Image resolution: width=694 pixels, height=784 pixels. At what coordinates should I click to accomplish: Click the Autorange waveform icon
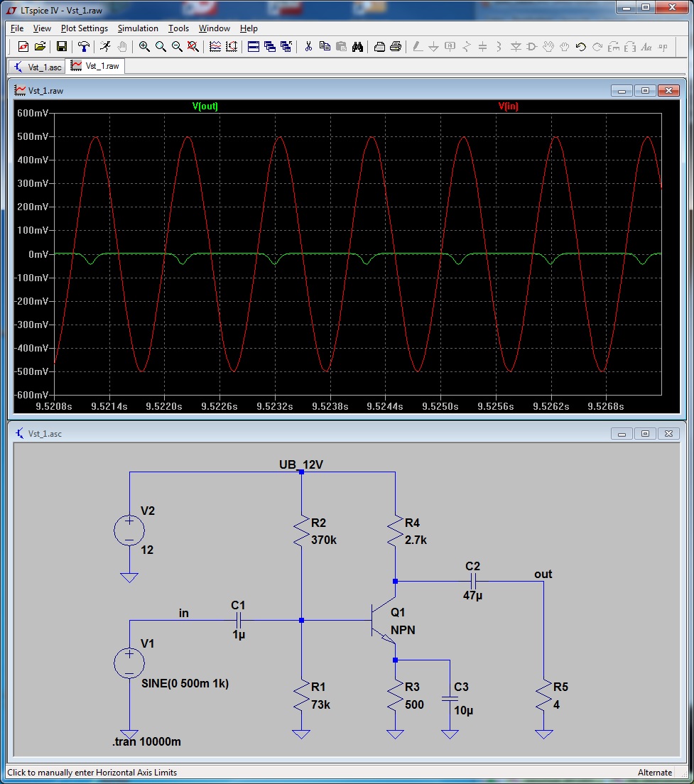coord(215,46)
